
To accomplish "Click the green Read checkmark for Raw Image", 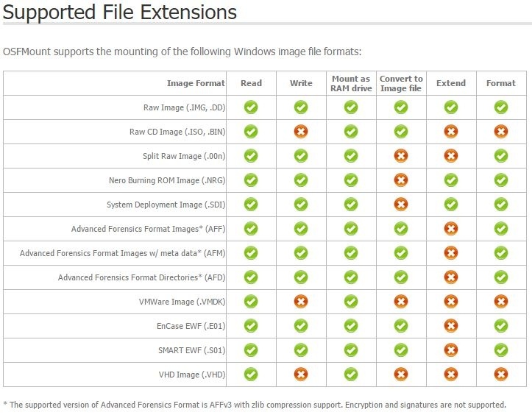I will coord(251,107).
